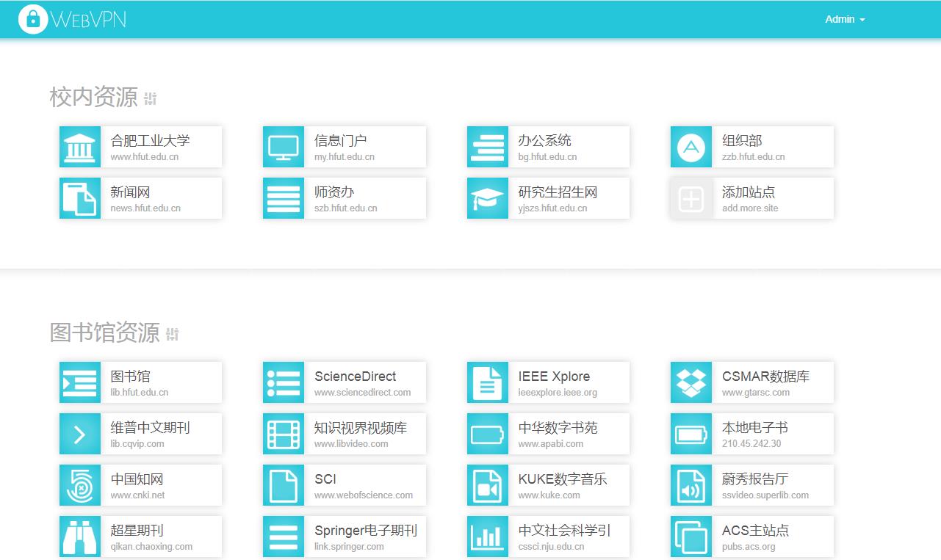Click the 蔚秀报告厅 audio file icon
This screenshot has height=560, width=941.
pyautogui.click(x=691, y=485)
